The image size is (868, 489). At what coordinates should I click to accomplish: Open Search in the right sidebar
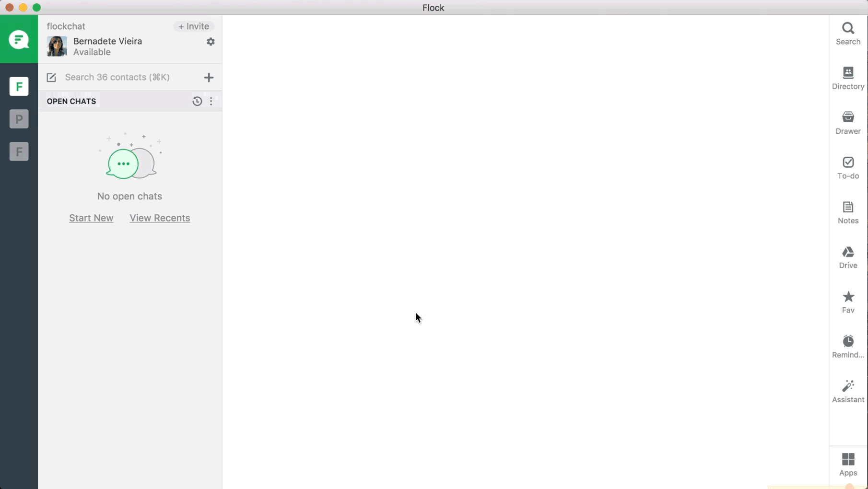pyautogui.click(x=847, y=34)
